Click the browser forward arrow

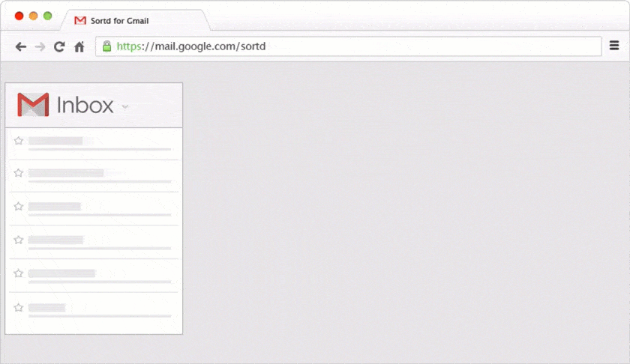click(40, 47)
